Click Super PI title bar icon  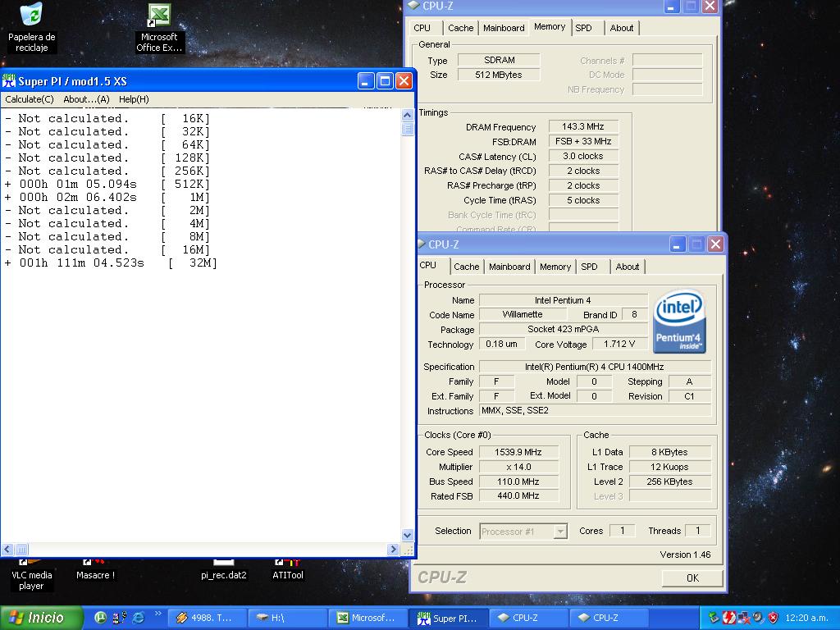[x=9, y=81]
